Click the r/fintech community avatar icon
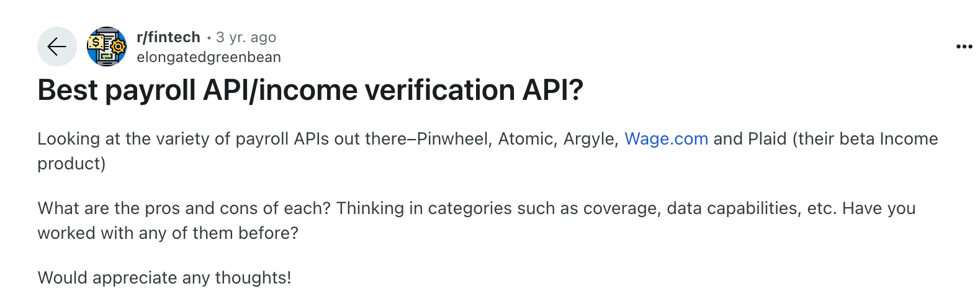Viewport: 980px width, 304px height. tap(107, 47)
